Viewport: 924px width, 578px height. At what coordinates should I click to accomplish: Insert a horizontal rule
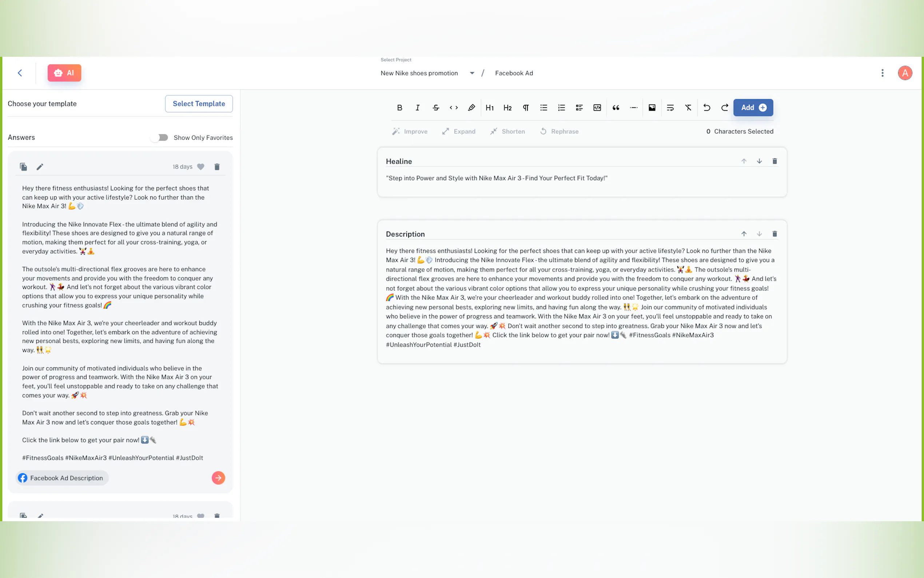click(x=634, y=108)
